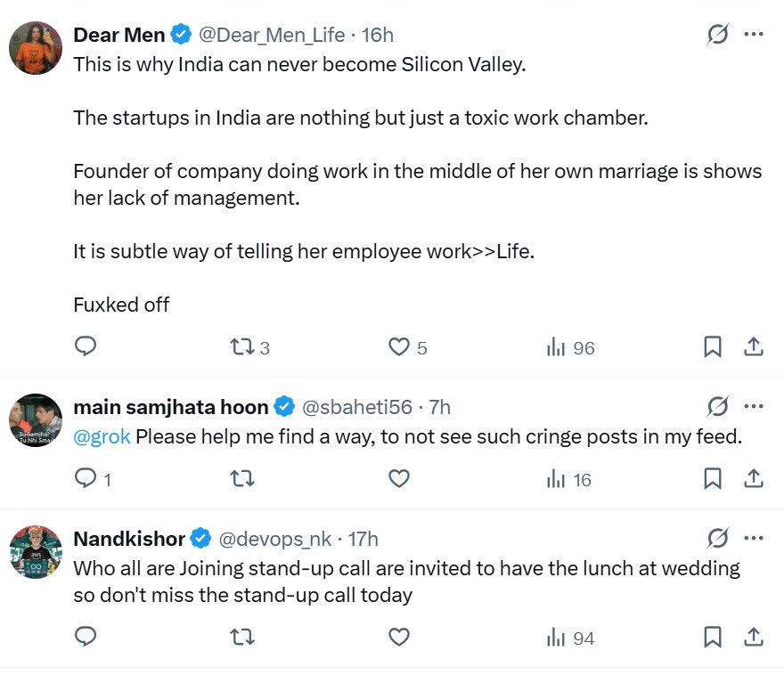Screen dimensions: 784x675
Task: Click Grok icon on Dear Men post
Action: (717, 35)
